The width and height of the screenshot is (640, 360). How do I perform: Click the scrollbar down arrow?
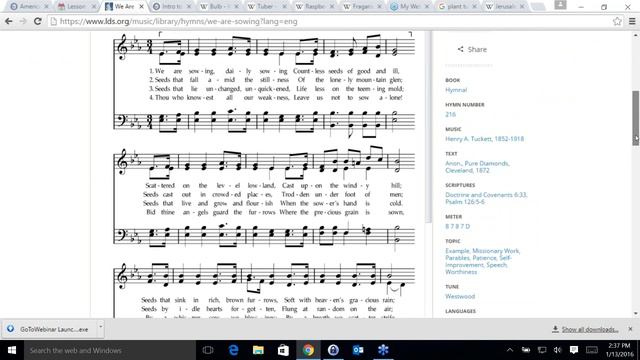(636, 313)
